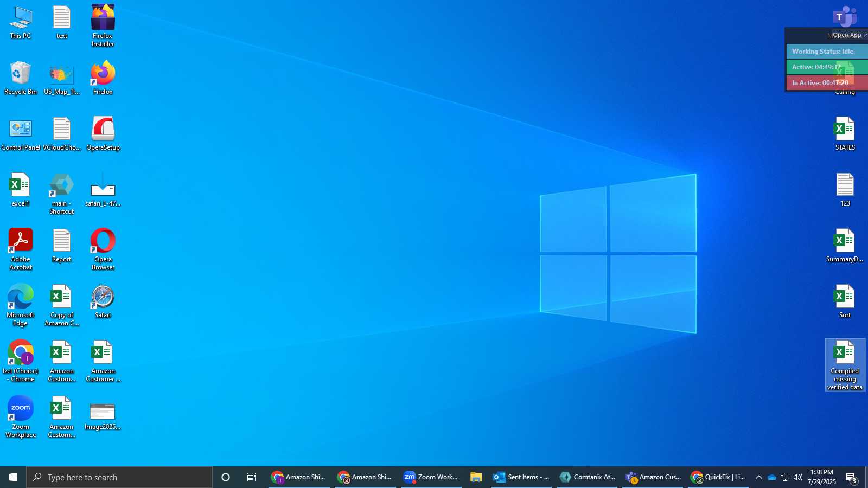
Task: Open the Windows Start menu
Action: pyautogui.click(x=13, y=477)
